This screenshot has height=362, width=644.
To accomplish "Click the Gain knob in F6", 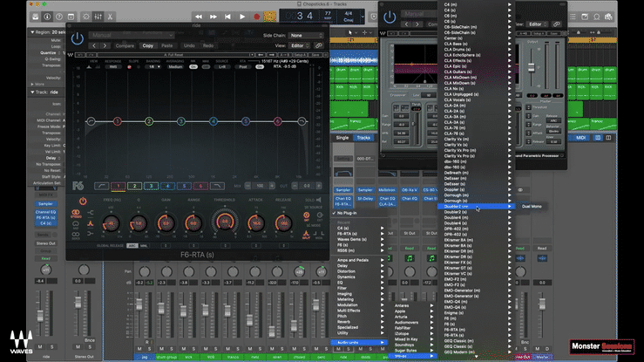I will point(166,223).
